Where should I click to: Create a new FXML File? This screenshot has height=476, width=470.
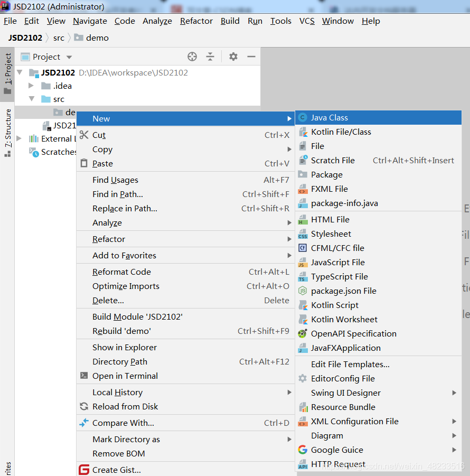(x=378, y=189)
